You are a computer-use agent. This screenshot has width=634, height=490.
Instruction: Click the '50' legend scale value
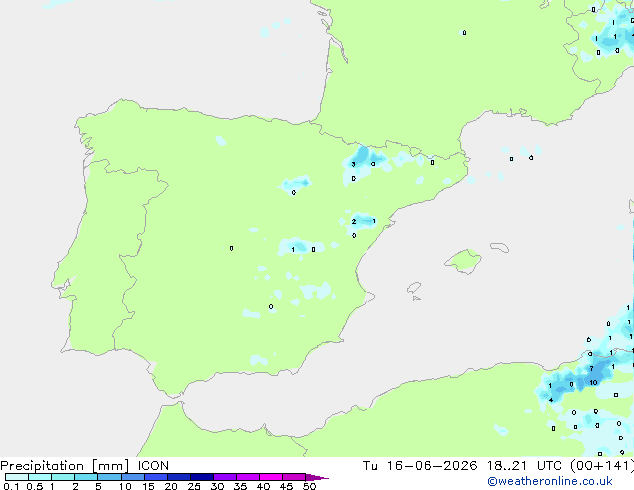(x=309, y=486)
